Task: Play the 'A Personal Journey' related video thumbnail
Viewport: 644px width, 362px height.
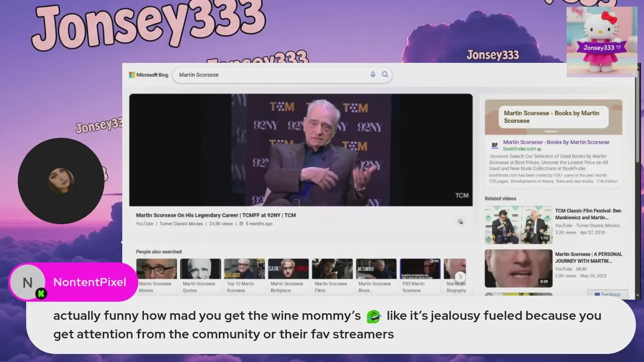Action: 518,268
